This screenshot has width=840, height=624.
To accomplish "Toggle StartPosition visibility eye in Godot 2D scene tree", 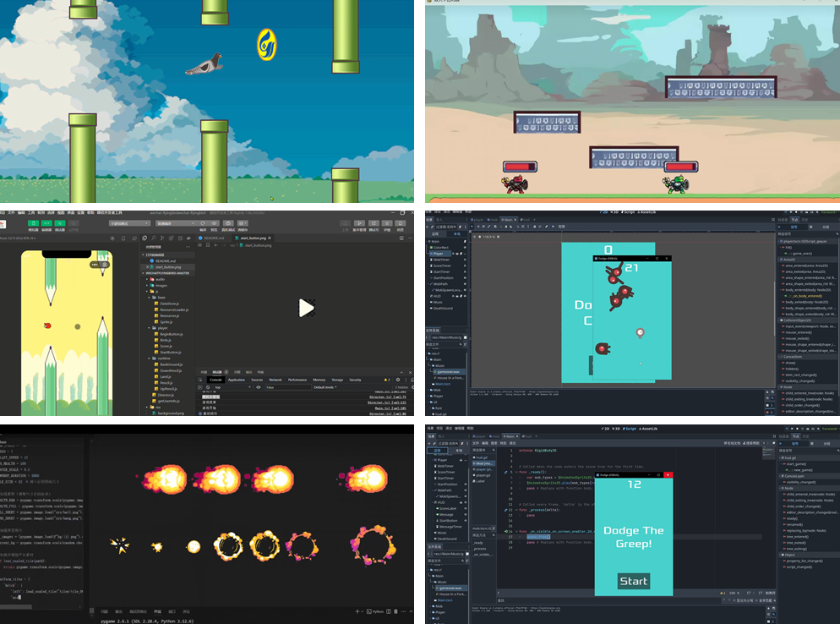I will (x=465, y=277).
